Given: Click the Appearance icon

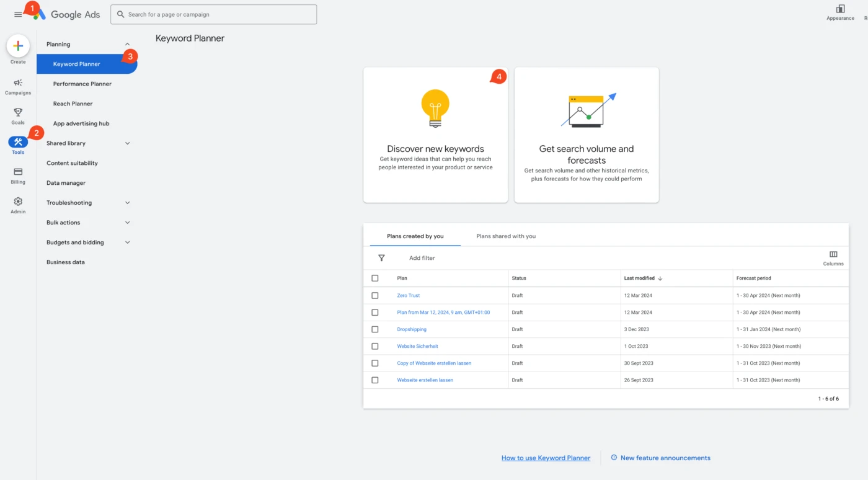Looking at the screenshot, I should coord(840,9).
